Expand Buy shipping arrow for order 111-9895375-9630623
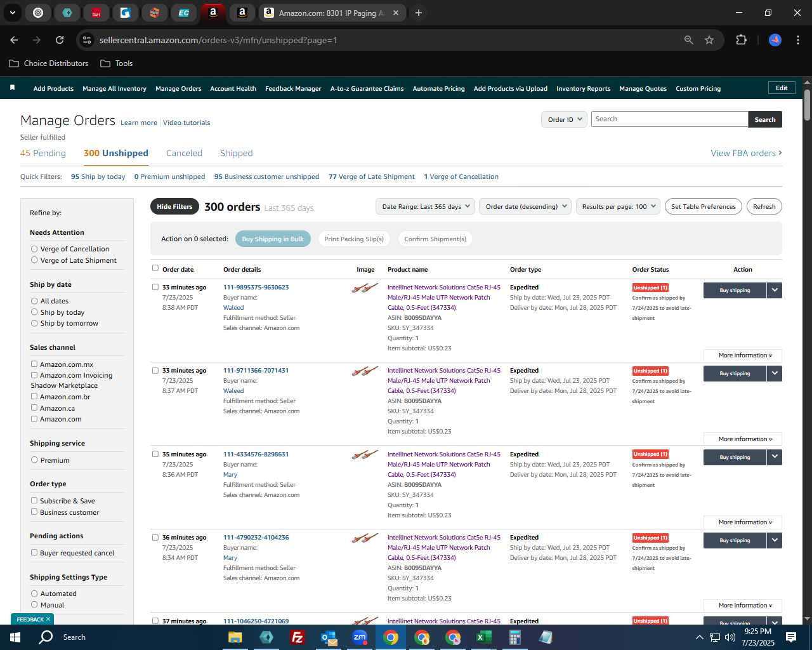Screen dimensions: 812x650 click(x=775, y=290)
